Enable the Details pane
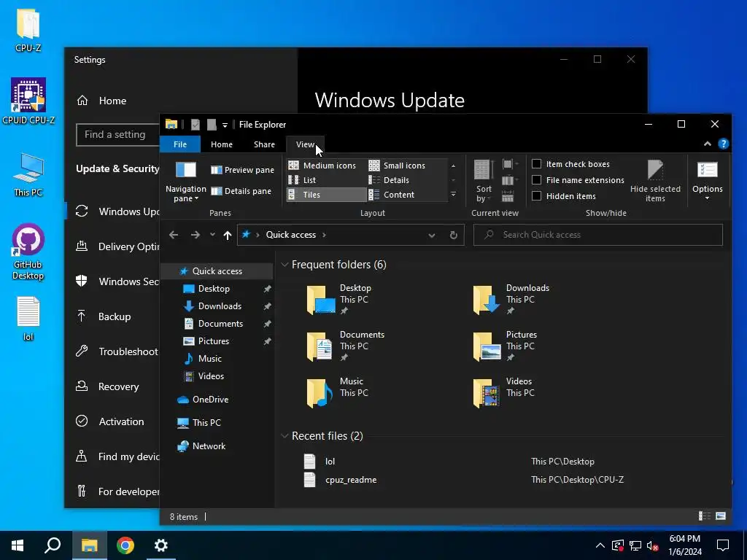 click(x=241, y=191)
